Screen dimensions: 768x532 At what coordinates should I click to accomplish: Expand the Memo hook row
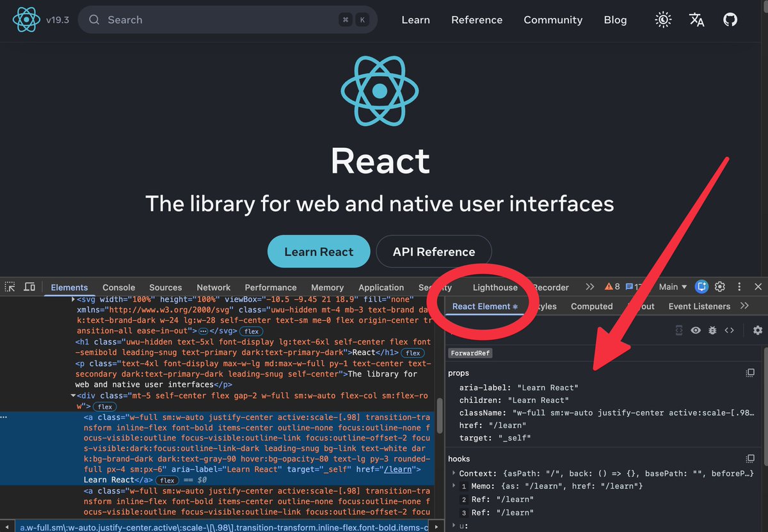pos(454,486)
